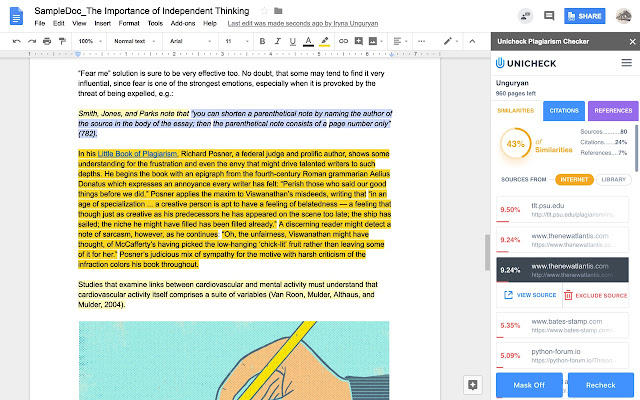
Task: Click the Recheck button
Action: 600,384
